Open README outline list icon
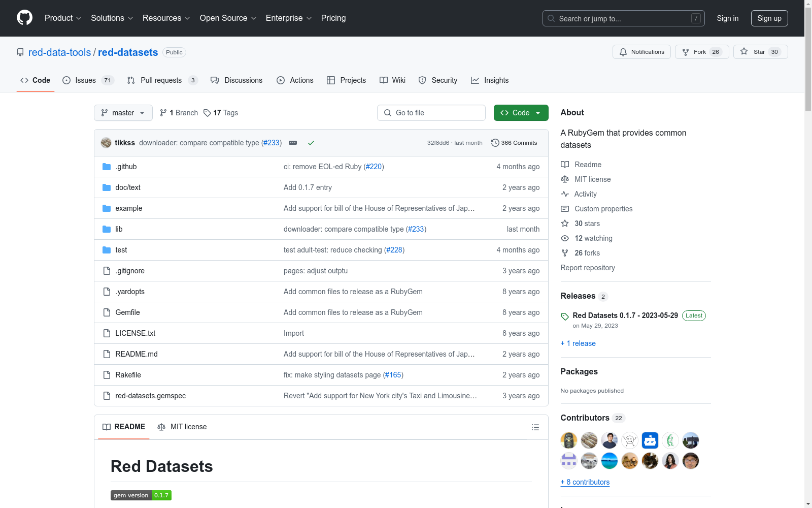Image resolution: width=812 pixels, height=508 pixels. (x=535, y=427)
